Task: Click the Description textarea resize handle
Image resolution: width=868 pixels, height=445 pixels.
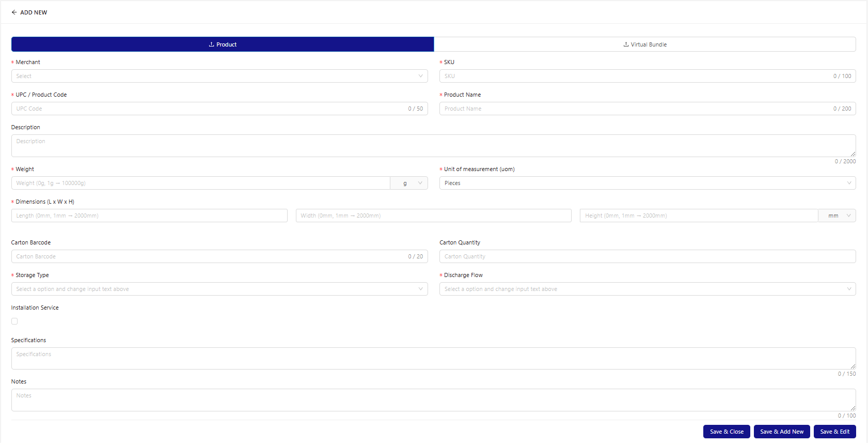Action: point(853,154)
